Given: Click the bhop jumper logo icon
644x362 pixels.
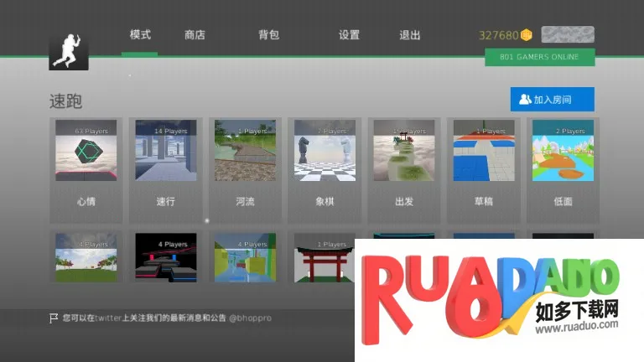Looking at the screenshot, I should click(x=69, y=50).
